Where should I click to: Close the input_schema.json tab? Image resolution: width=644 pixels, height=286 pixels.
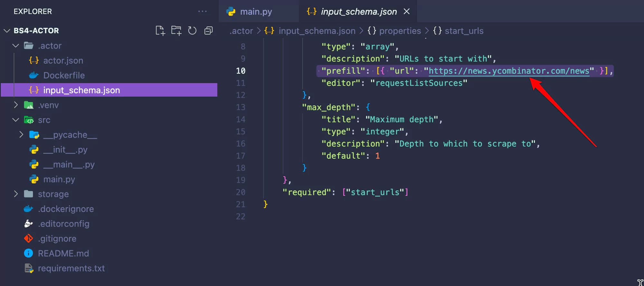point(407,12)
